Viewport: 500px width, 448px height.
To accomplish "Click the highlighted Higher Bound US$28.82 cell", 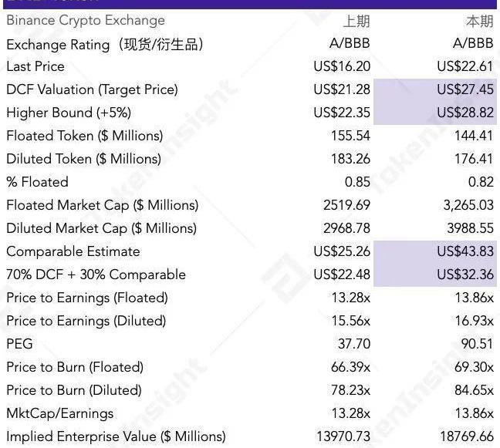I will coord(465,113).
